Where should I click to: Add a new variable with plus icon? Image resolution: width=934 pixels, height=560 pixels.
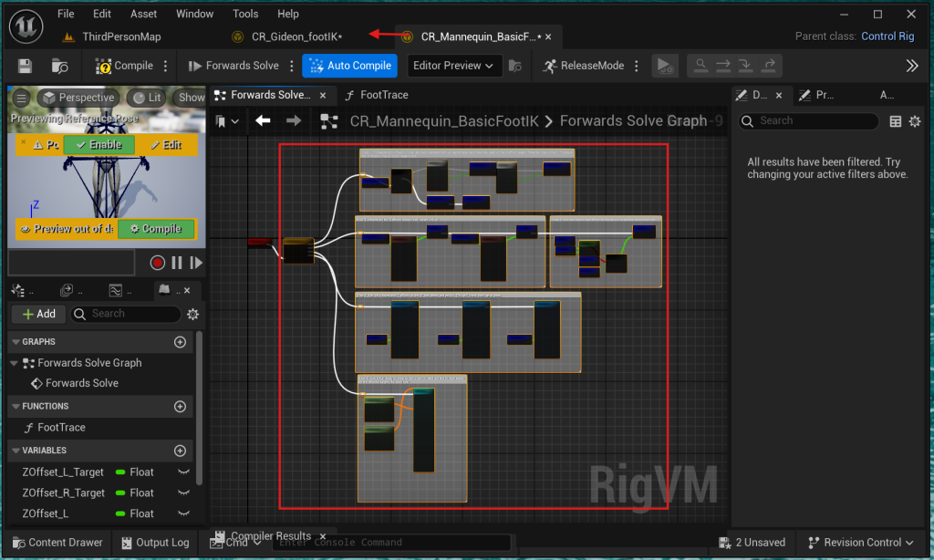click(180, 451)
